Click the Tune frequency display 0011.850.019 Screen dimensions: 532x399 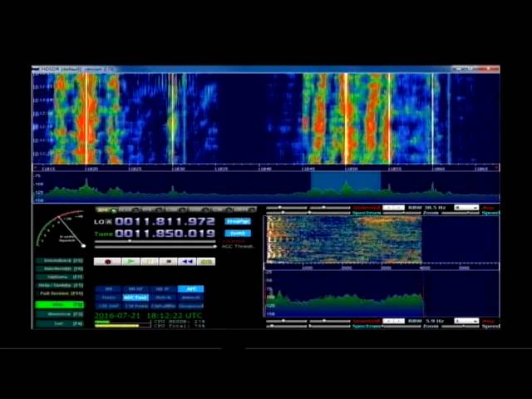coord(165,234)
